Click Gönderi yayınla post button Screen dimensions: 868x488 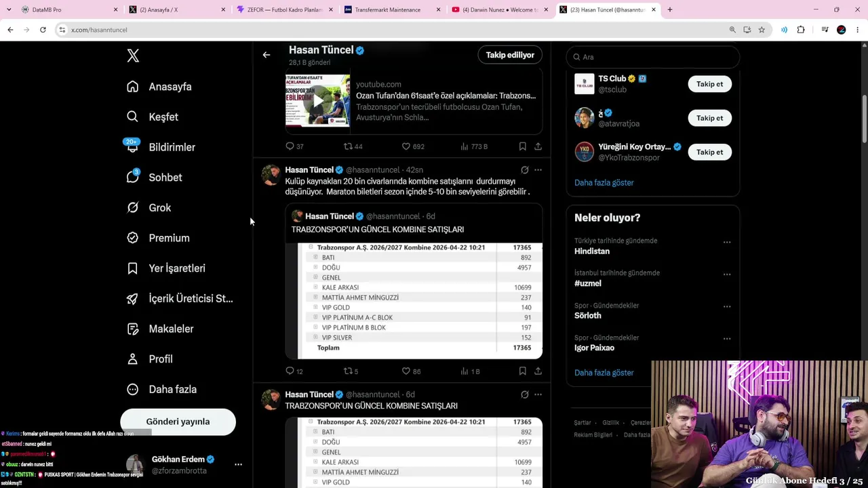click(178, 422)
